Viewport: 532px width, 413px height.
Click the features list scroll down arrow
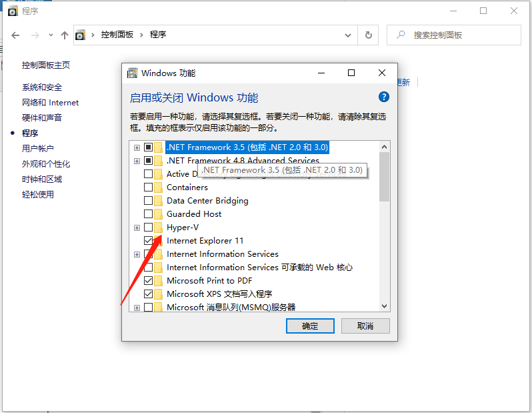[x=384, y=306]
